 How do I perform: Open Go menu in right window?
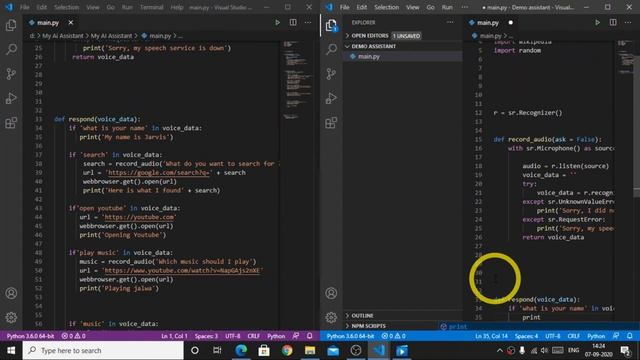430,7
